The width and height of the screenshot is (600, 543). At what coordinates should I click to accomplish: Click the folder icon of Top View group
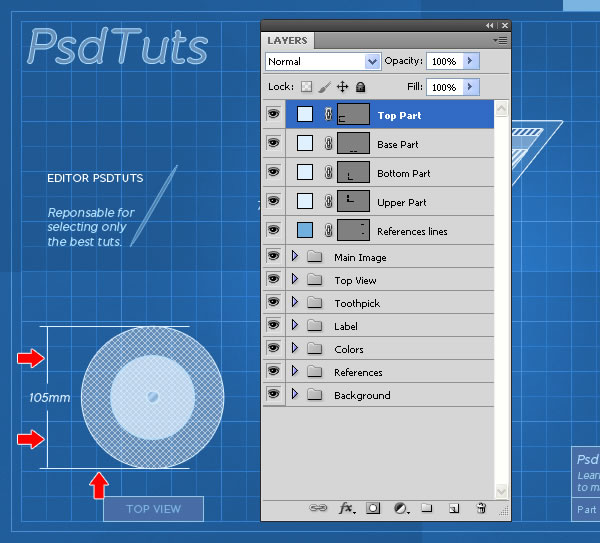pos(315,279)
